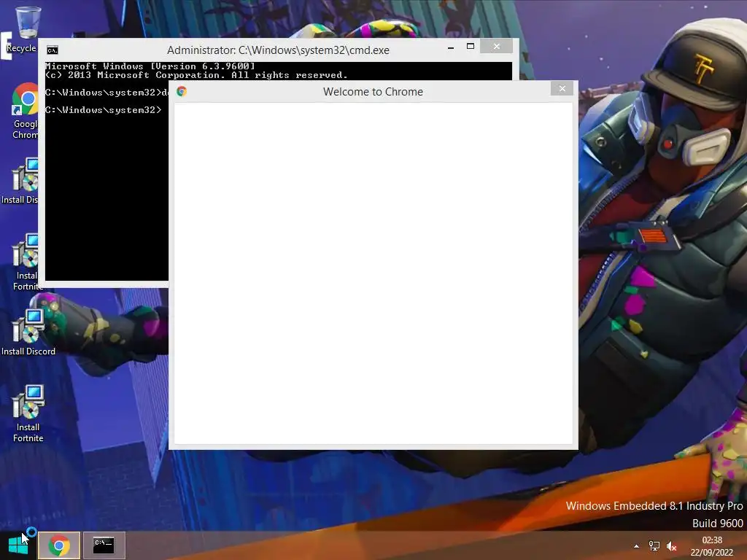The width and height of the screenshot is (747, 560).
Task: Switch to Command Prompt in the taskbar
Action: pyautogui.click(x=104, y=545)
